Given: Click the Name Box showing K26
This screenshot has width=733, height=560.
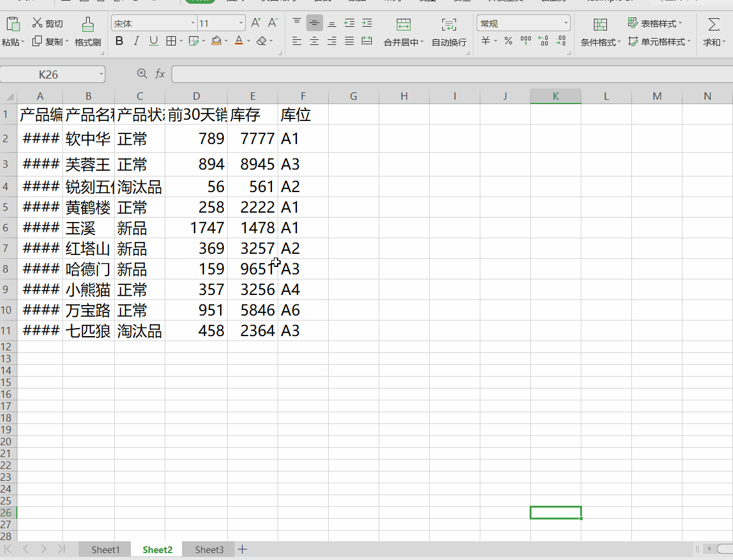Looking at the screenshot, I should [x=49, y=74].
